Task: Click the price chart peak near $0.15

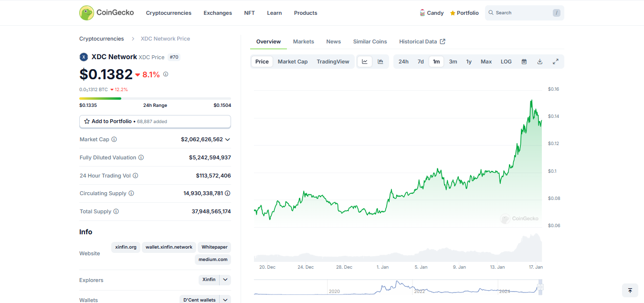Action: pos(531,100)
